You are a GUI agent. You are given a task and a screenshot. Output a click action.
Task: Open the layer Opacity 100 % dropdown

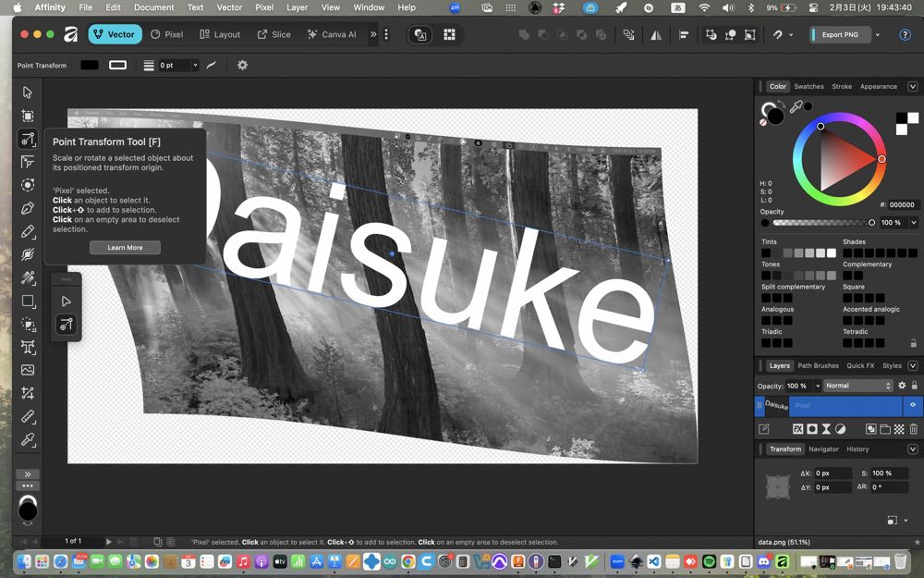[818, 386]
